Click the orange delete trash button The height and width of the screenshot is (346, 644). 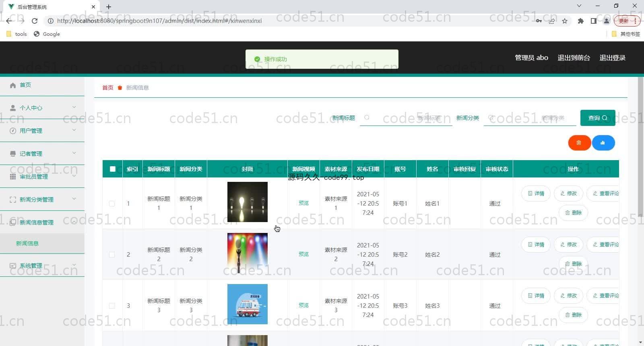579,143
